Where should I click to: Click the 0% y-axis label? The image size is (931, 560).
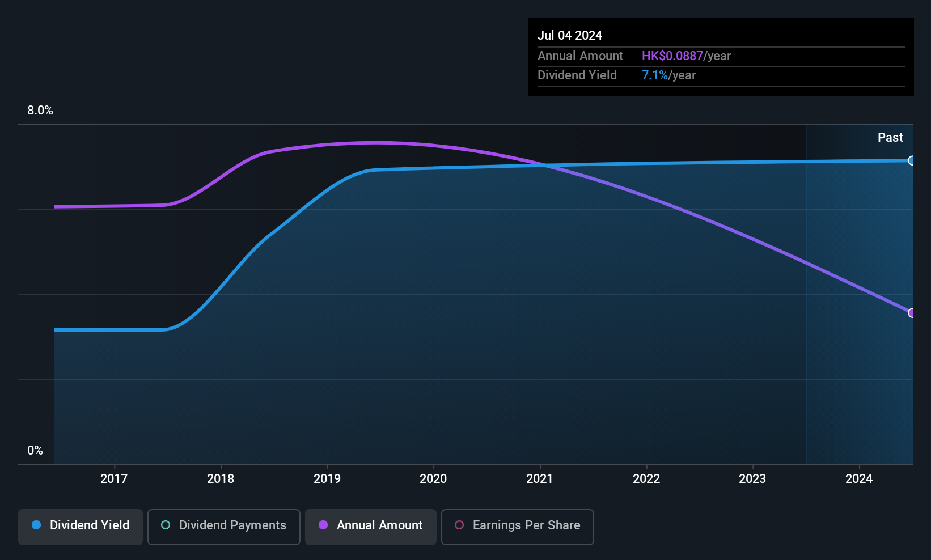(35, 451)
